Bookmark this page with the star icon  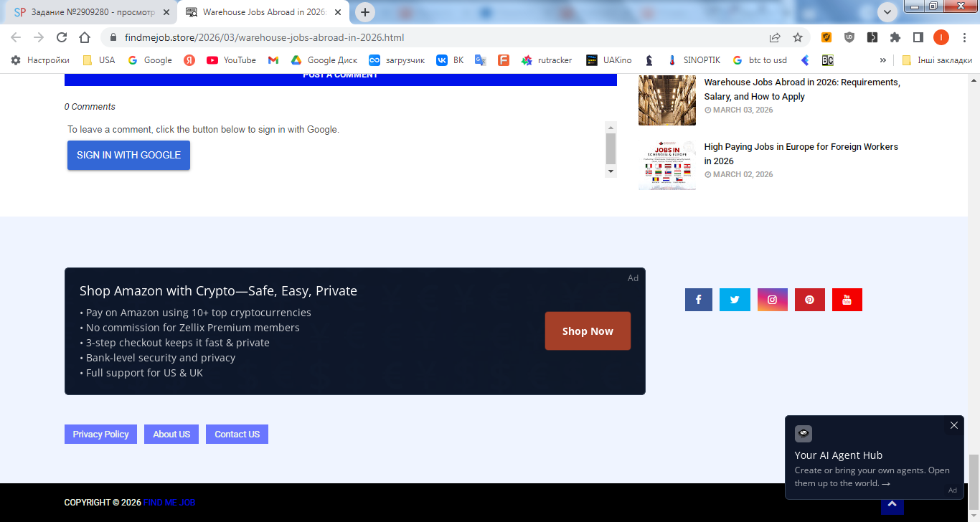798,37
